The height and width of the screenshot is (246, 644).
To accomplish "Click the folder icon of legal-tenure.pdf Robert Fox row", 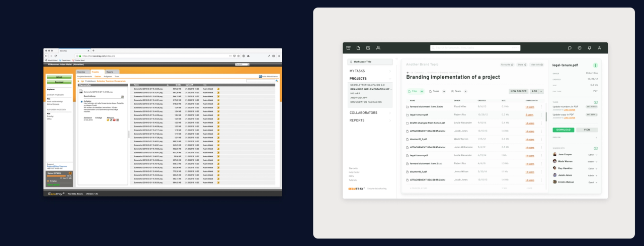I will pyautogui.click(x=408, y=115).
